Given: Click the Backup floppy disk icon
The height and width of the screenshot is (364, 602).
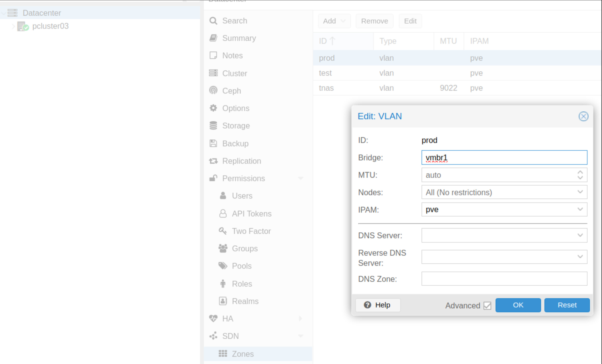Looking at the screenshot, I should click(x=213, y=143).
